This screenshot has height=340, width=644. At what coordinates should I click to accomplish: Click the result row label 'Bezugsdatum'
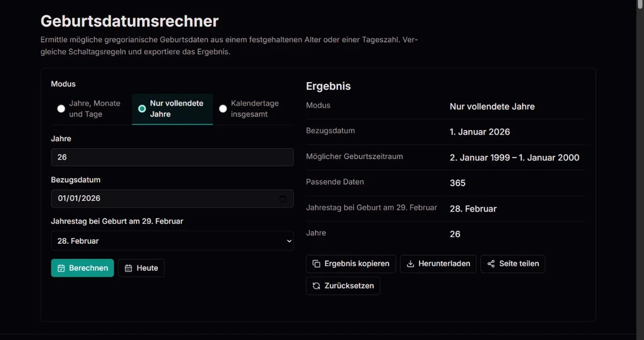331,131
